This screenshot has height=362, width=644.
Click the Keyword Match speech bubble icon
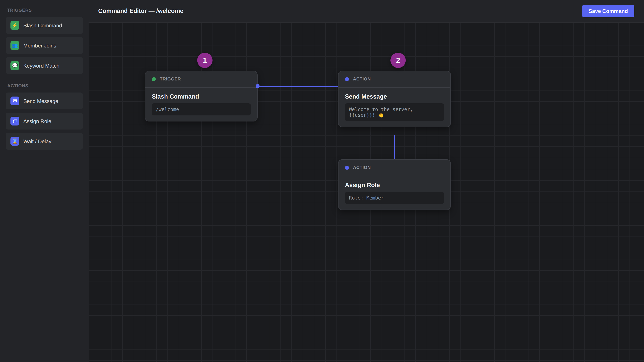pyautogui.click(x=15, y=66)
